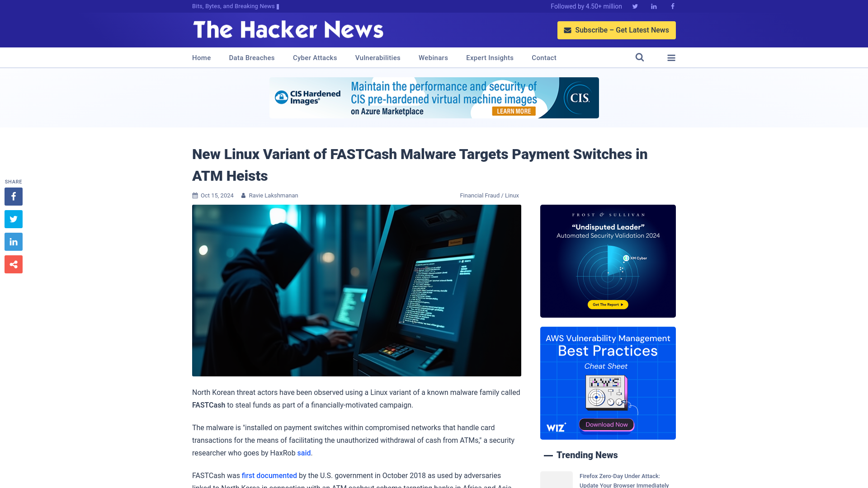Click the Facebook icon in header

672,6
